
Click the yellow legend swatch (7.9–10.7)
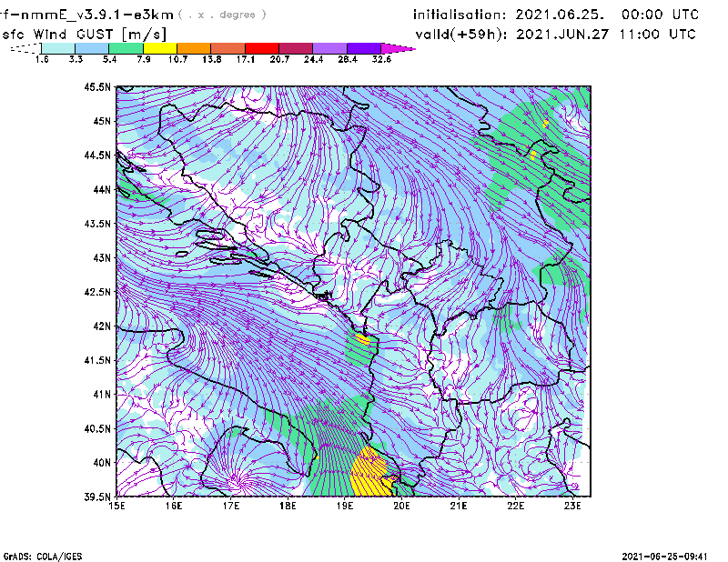[160, 48]
